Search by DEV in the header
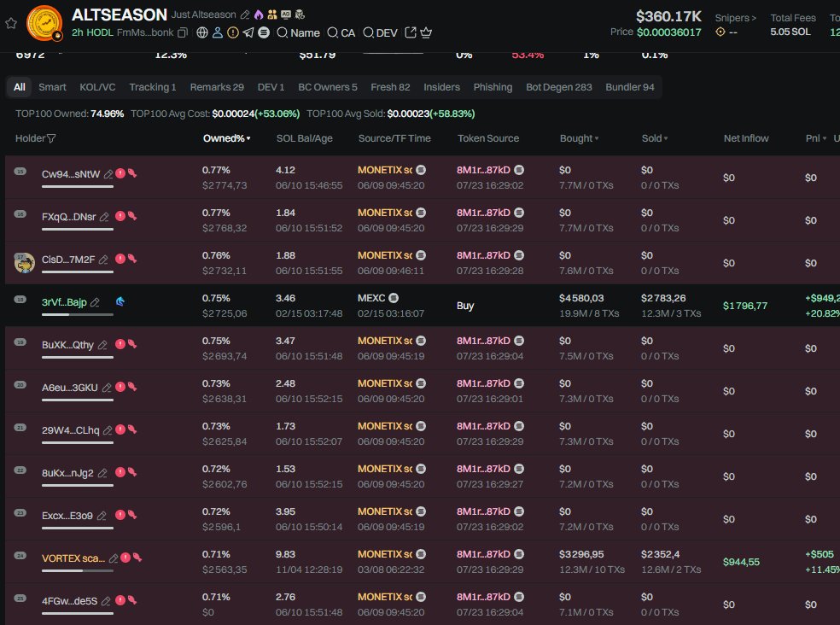The height and width of the screenshot is (625, 840). click(380, 32)
